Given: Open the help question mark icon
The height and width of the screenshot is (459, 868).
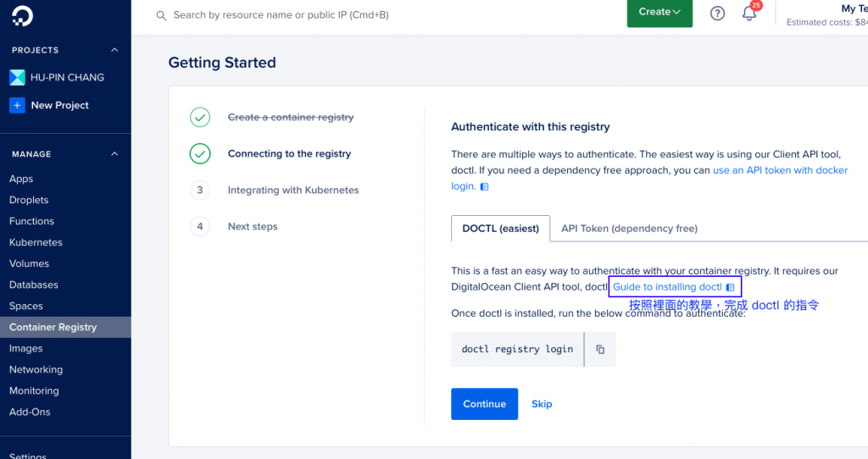Looking at the screenshot, I should pyautogui.click(x=717, y=14).
